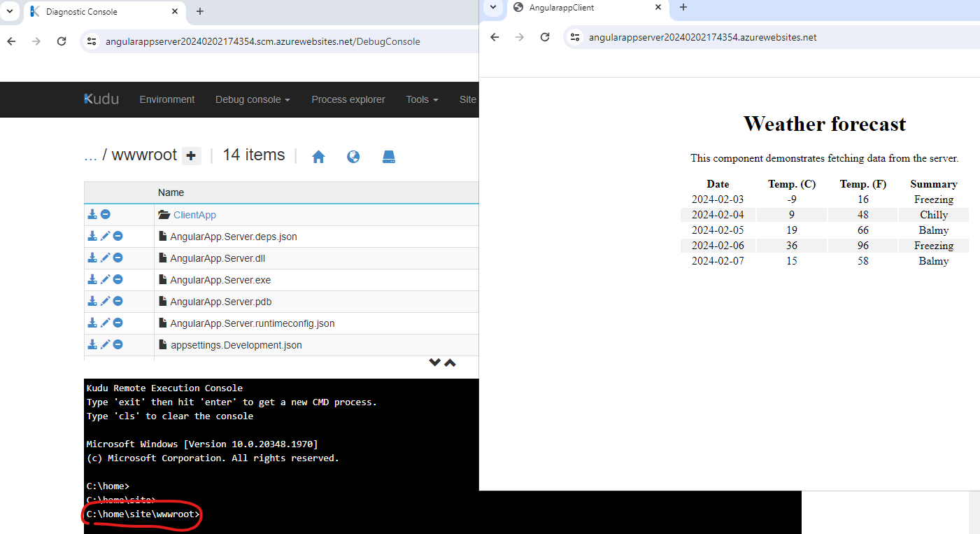980x534 pixels.
Task: Expand file list with the up chevron
Action: tap(450, 363)
